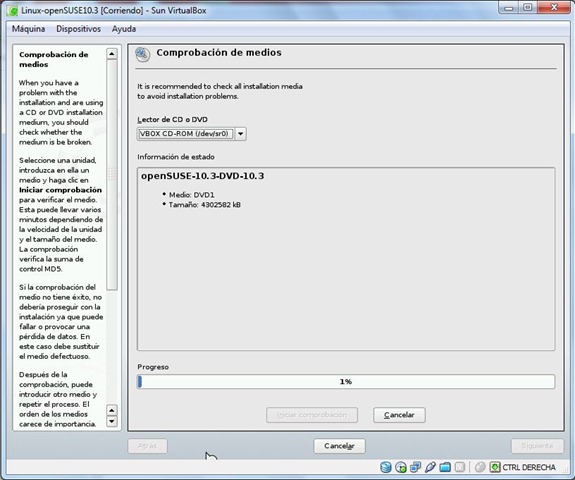
Task: Click the 'Lector de CD o DVD' label
Action: tap(172, 120)
